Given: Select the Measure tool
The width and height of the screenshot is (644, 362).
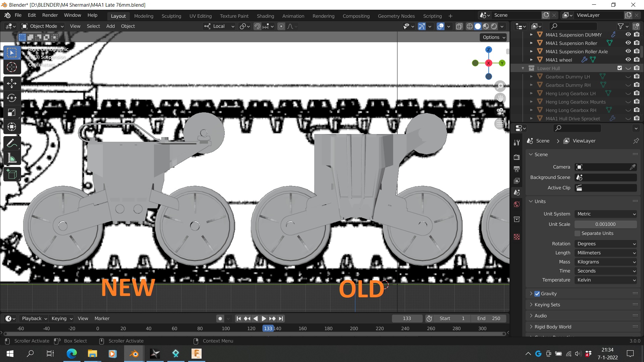Looking at the screenshot, I should point(12,158).
